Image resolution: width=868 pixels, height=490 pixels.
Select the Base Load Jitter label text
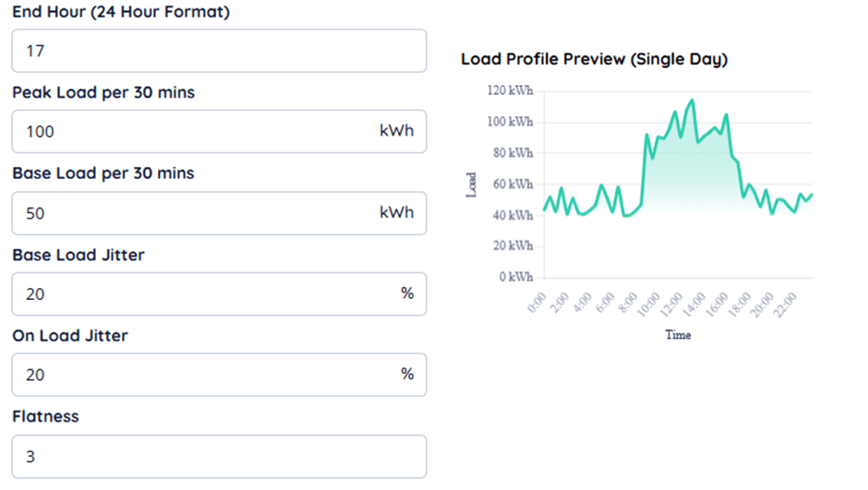[78, 255]
